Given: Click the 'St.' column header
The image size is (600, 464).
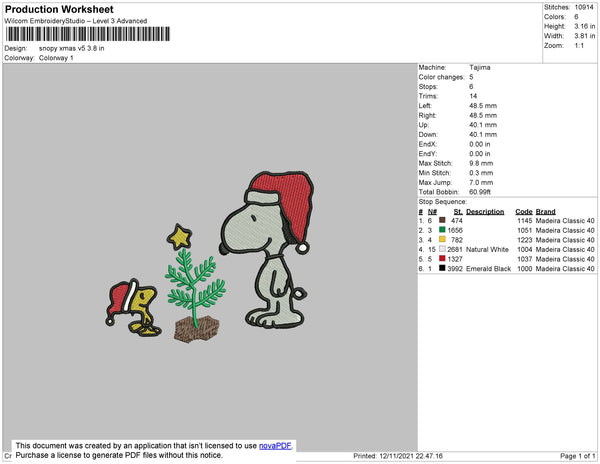Looking at the screenshot, I should [458, 212].
